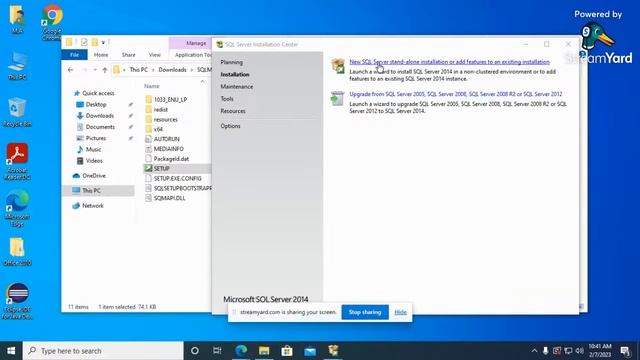Screen dimensions: 640x360
Task: Select Pictures in navigation pane
Action: pos(96,138)
